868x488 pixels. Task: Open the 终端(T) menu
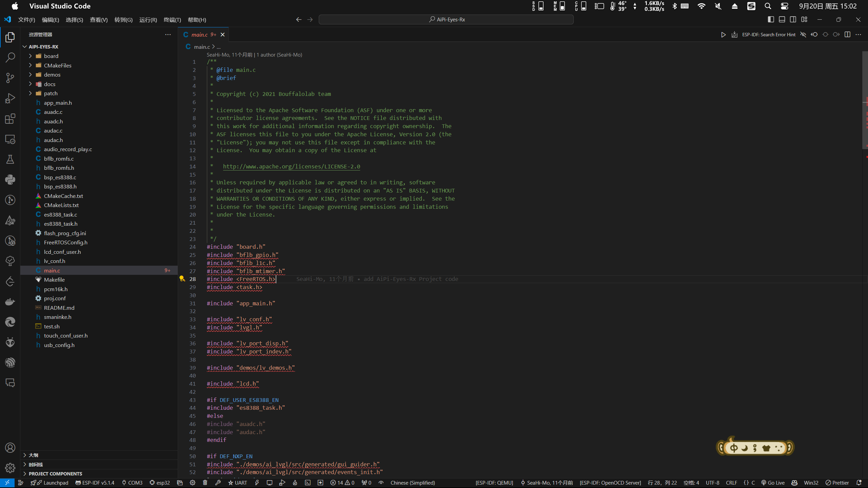pos(172,20)
